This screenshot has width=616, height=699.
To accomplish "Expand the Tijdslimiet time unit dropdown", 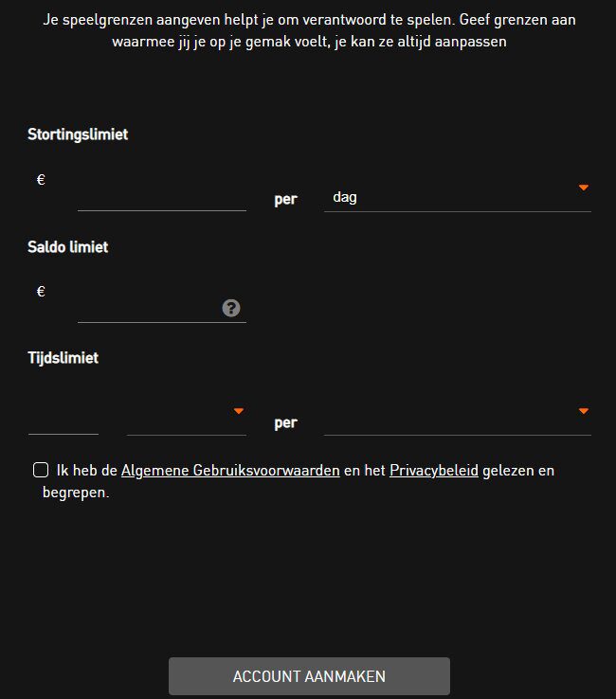I will pos(187,421).
